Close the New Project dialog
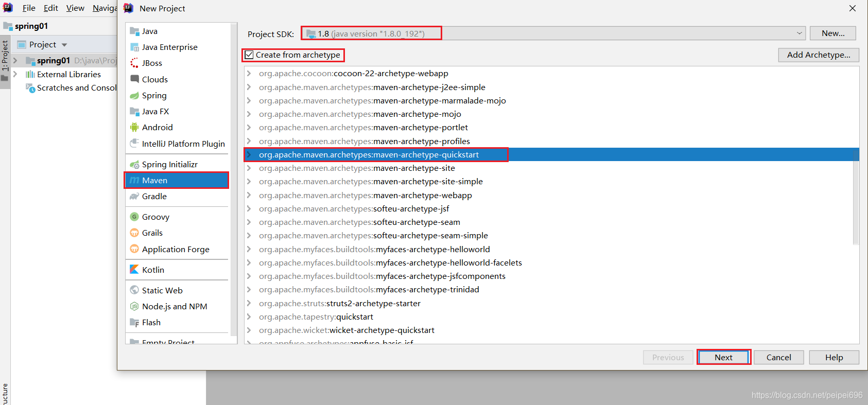Image resolution: width=868 pixels, height=405 pixels. coord(853,8)
